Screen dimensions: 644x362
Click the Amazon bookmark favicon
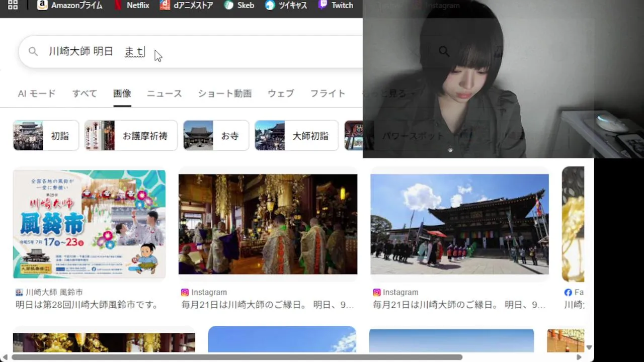[42, 5]
